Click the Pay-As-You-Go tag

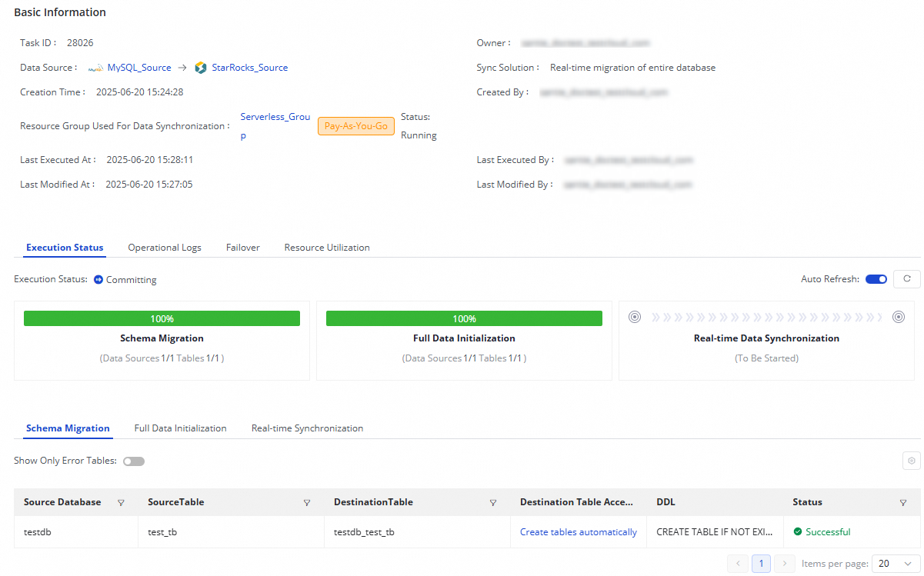pos(356,126)
